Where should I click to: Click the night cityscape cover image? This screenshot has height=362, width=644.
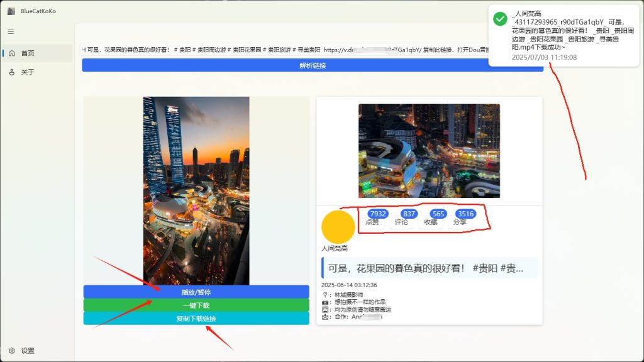pyautogui.click(x=430, y=150)
